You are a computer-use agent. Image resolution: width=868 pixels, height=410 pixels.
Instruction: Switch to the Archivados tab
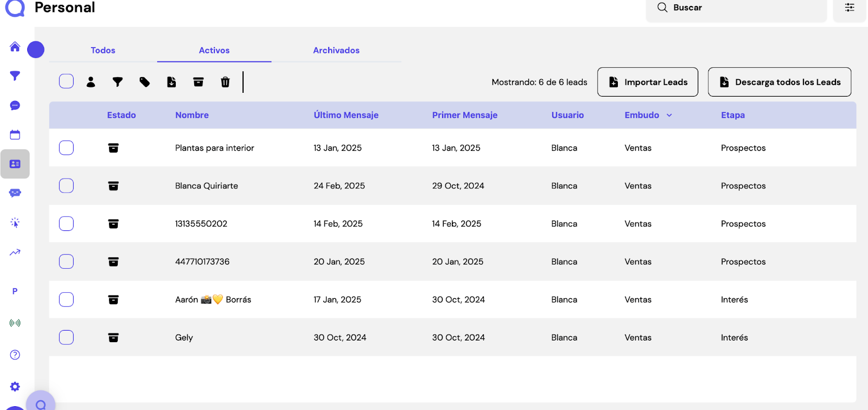coord(336,51)
